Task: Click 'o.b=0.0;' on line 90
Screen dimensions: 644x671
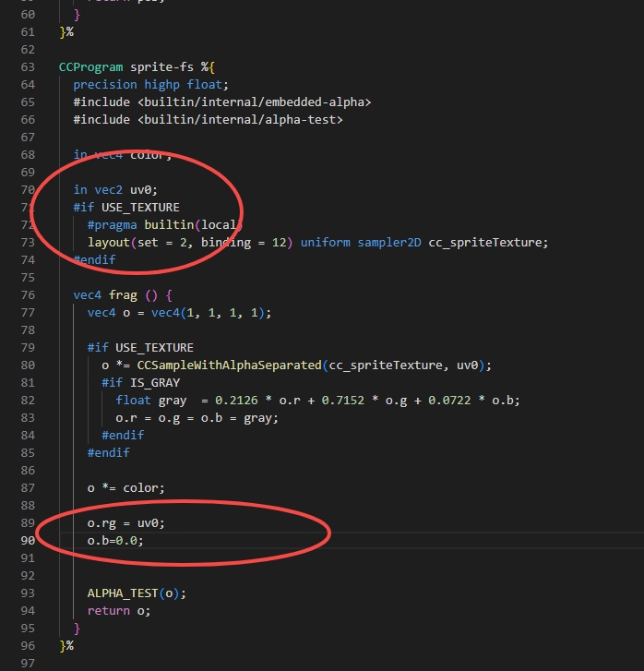Action: [x=115, y=541]
